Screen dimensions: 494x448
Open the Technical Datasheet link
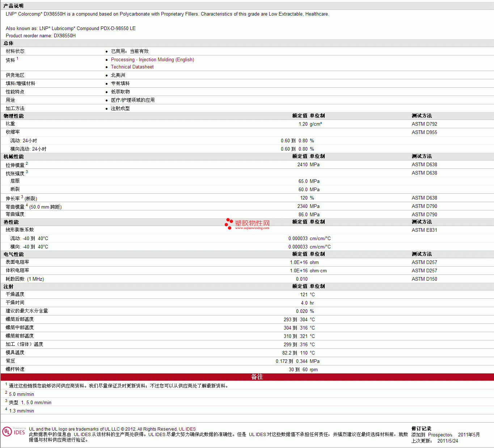click(132, 67)
